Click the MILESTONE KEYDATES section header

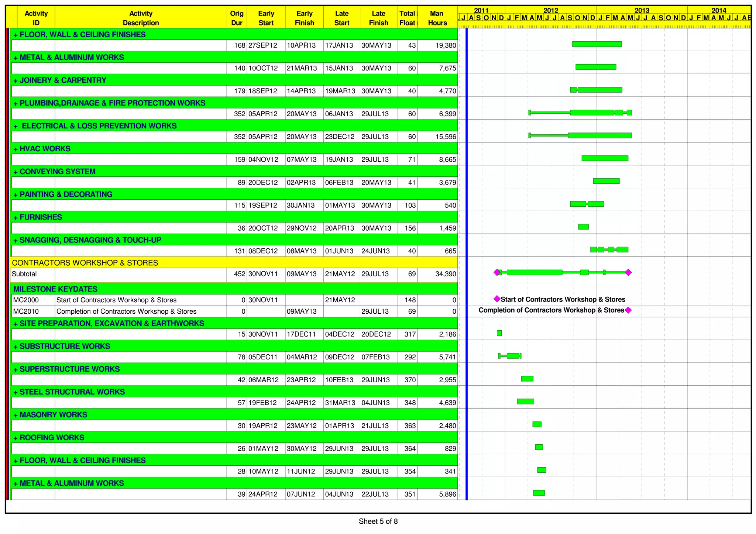pyautogui.click(x=234, y=289)
